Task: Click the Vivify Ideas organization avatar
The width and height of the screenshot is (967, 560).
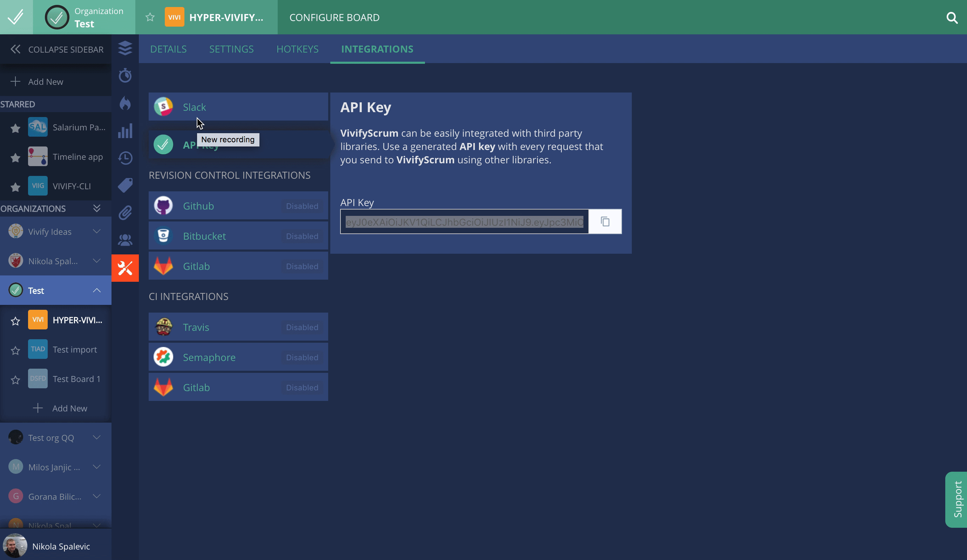Action: coord(16,231)
